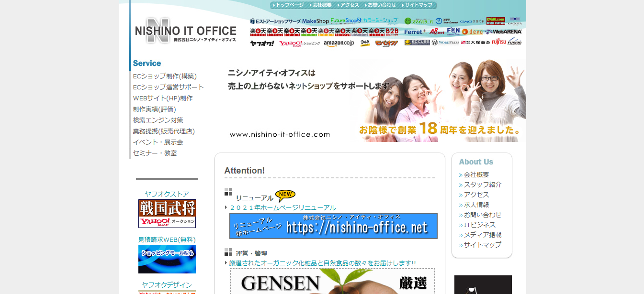Click the FUJITSU logo

click(x=498, y=43)
